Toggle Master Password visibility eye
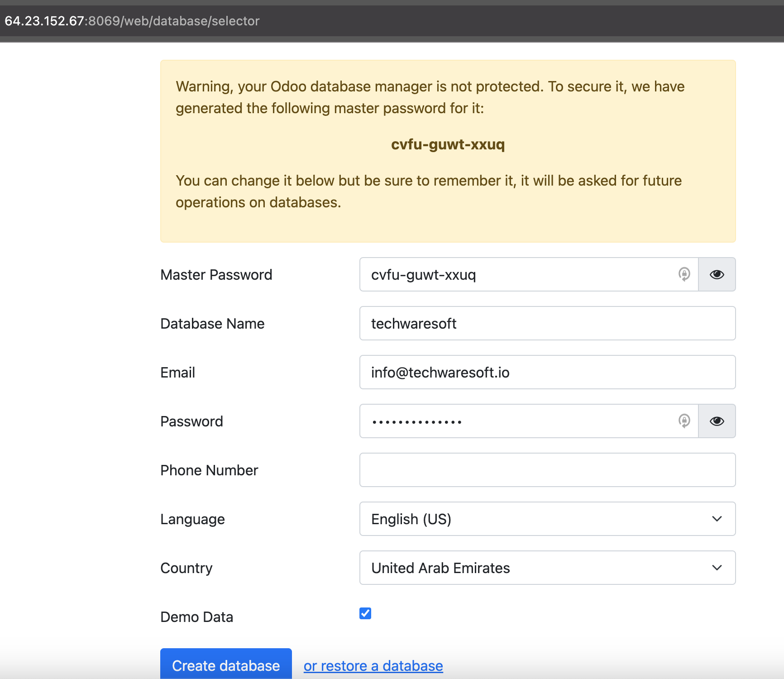Screen dimensions: 784x679 [717, 274]
